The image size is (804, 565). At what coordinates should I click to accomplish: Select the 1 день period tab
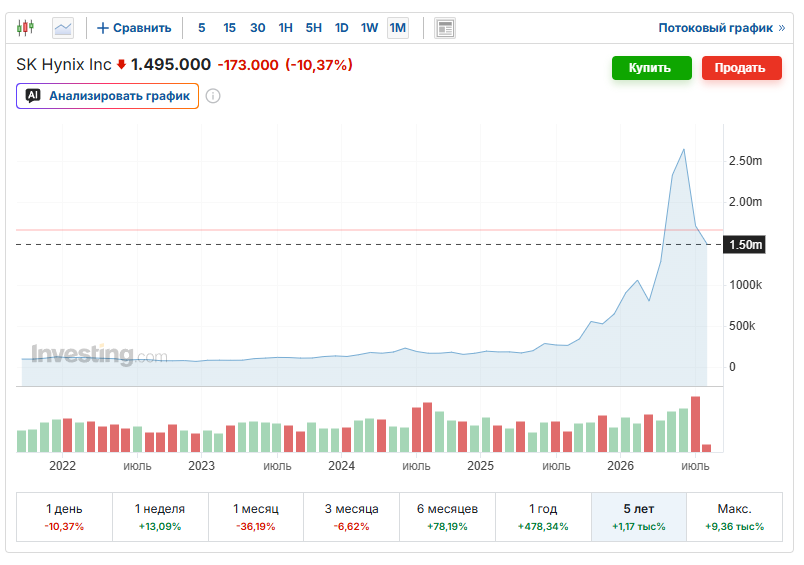click(64, 517)
